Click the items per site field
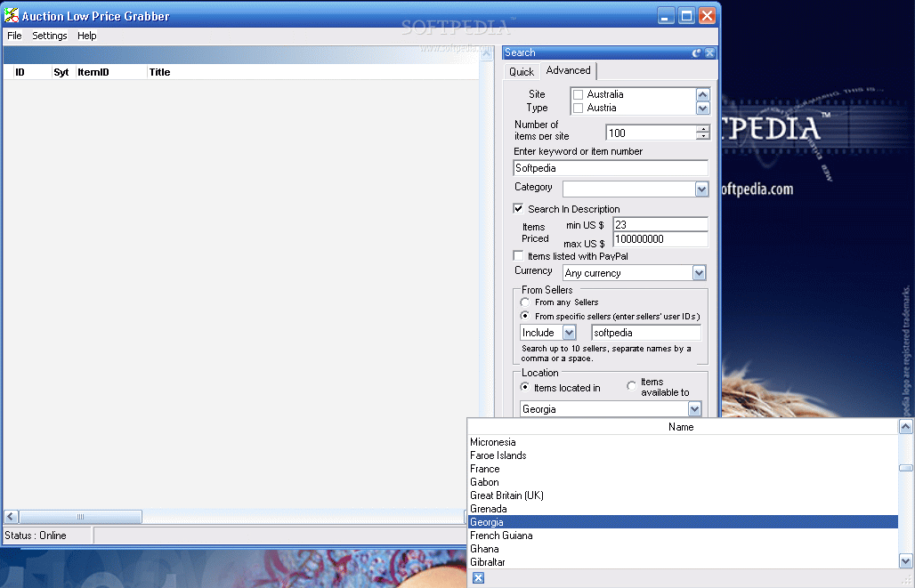The height and width of the screenshot is (588, 915). click(652, 133)
